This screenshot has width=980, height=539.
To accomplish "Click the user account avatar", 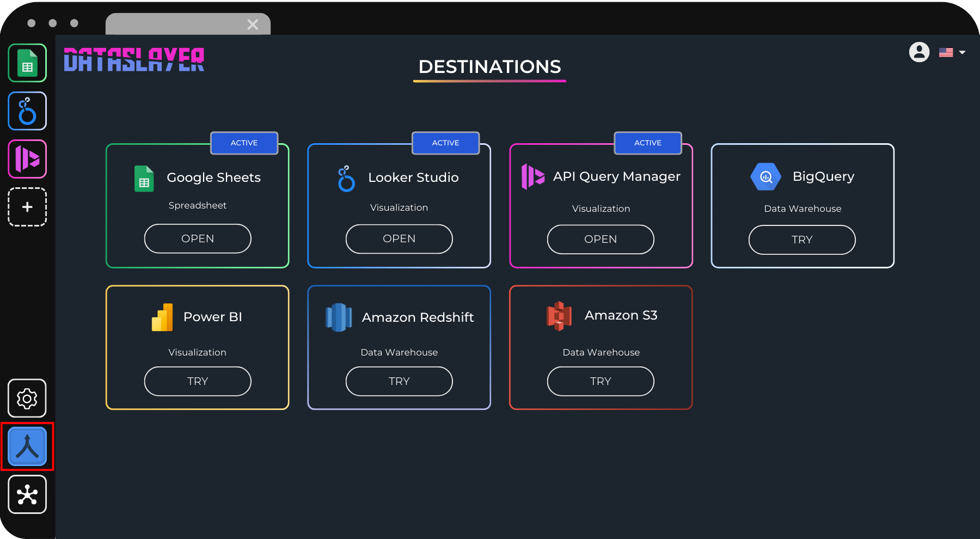I will click(919, 52).
